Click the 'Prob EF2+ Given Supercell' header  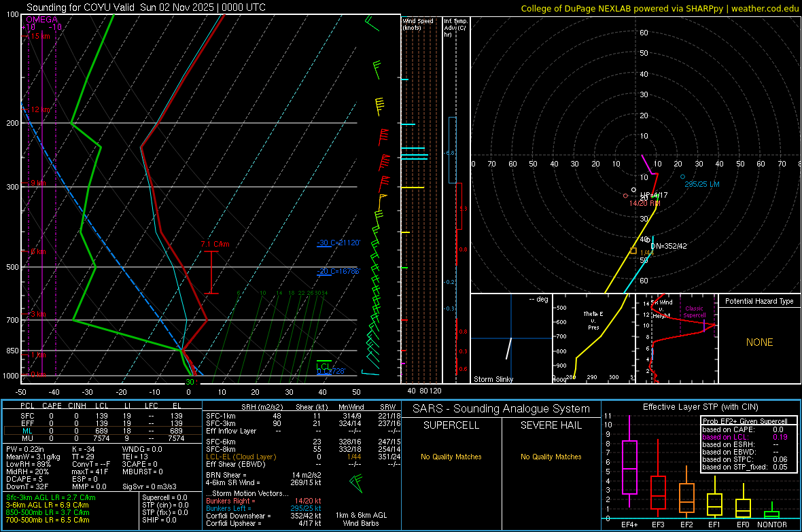click(x=745, y=421)
